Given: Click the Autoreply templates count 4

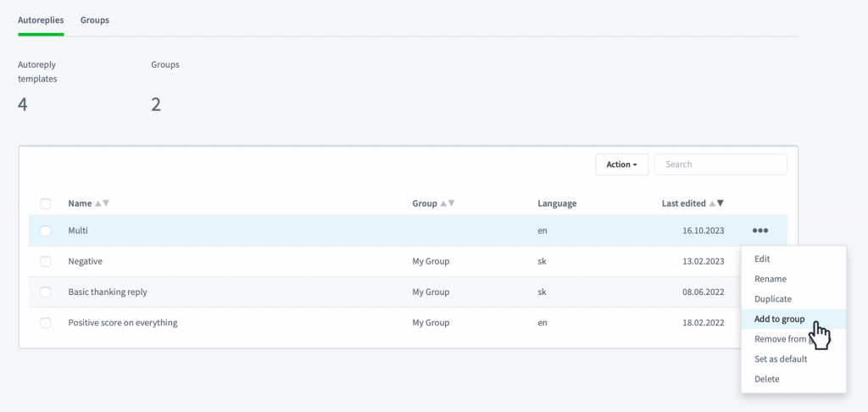Looking at the screenshot, I should [x=23, y=104].
